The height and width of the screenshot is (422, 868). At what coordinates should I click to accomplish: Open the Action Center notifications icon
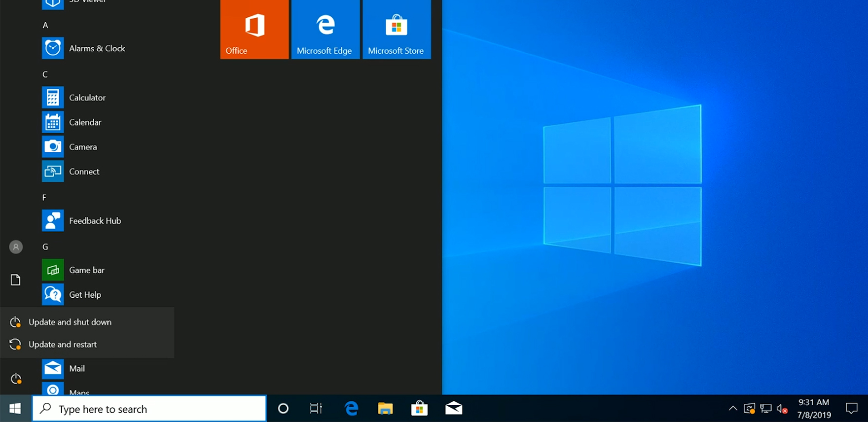(x=852, y=408)
